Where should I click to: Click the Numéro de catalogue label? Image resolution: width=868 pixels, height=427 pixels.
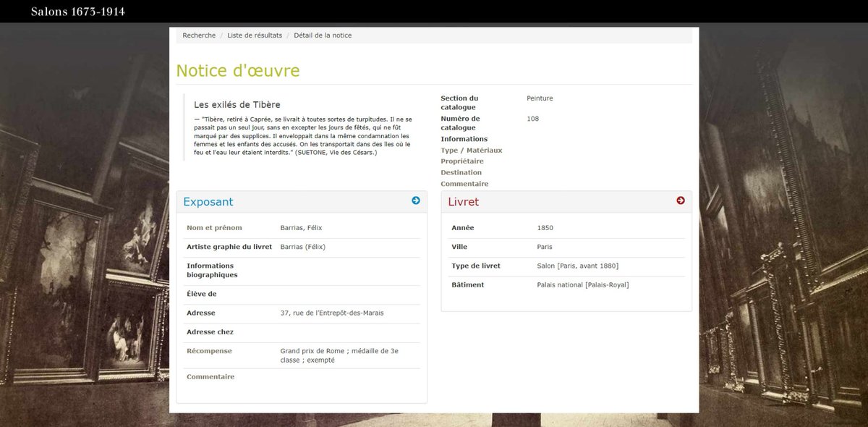[460, 123]
